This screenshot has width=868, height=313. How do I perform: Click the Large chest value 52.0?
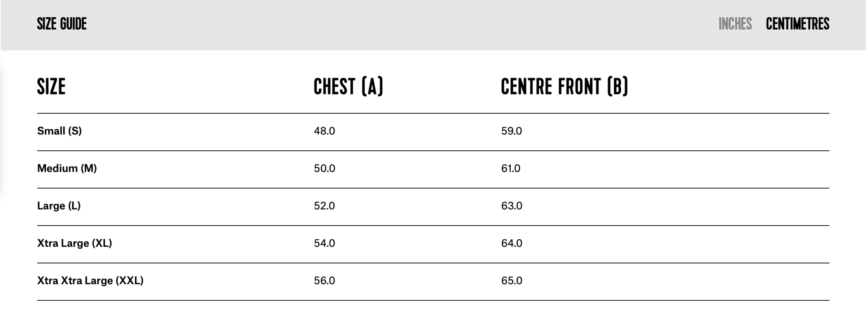[x=324, y=206]
